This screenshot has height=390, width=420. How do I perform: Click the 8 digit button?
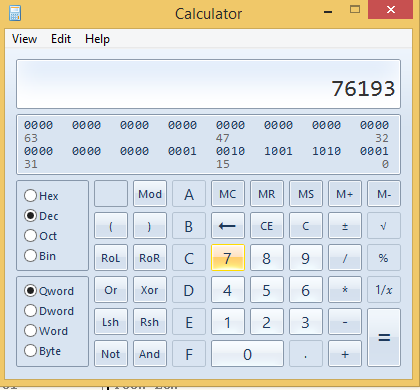tap(267, 258)
